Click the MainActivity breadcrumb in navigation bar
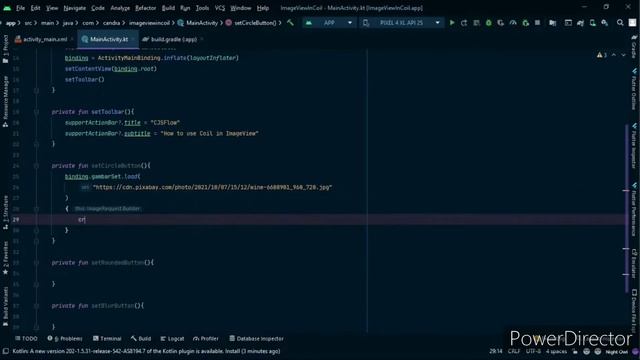640x360 pixels. click(198, 23)
